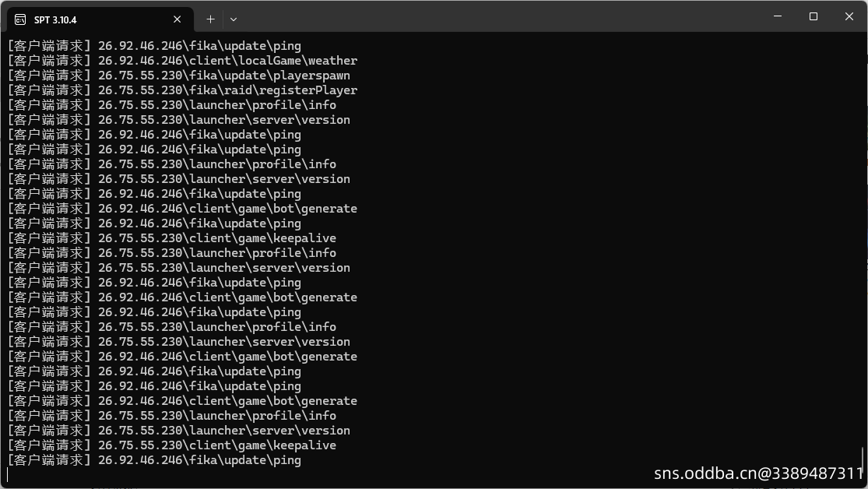Open a new tab with the plus button
This screenshot has height=489, width=868.
[x=210, y=19]
